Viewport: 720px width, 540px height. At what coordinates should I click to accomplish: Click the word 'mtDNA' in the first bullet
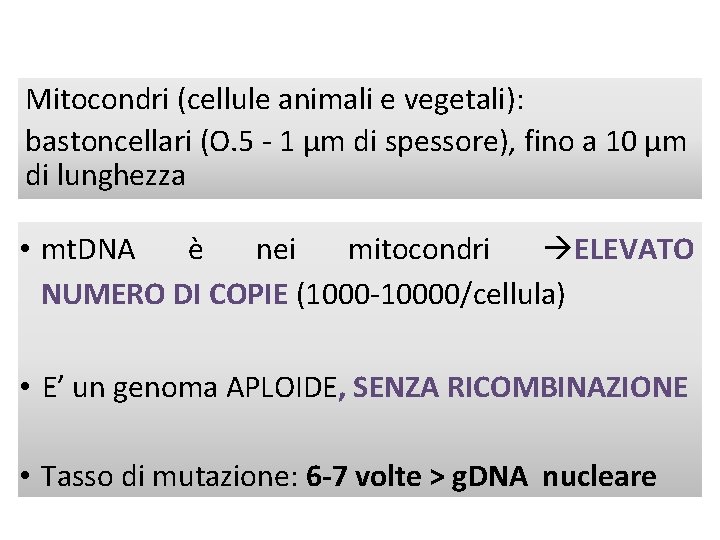pos(88,250)
